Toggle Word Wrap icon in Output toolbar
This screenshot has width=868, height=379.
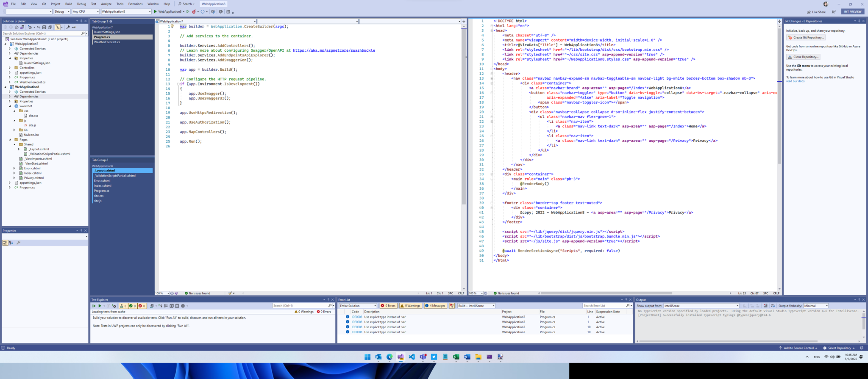click(773, 306)
